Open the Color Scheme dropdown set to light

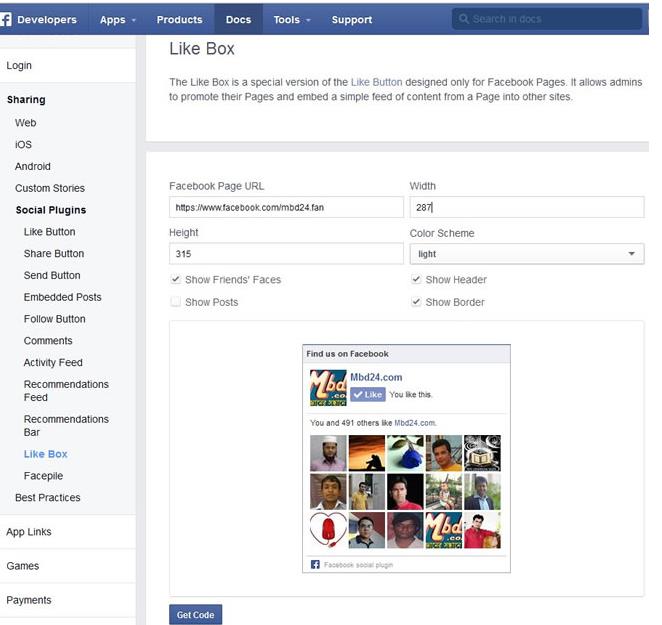click(527, 254)
